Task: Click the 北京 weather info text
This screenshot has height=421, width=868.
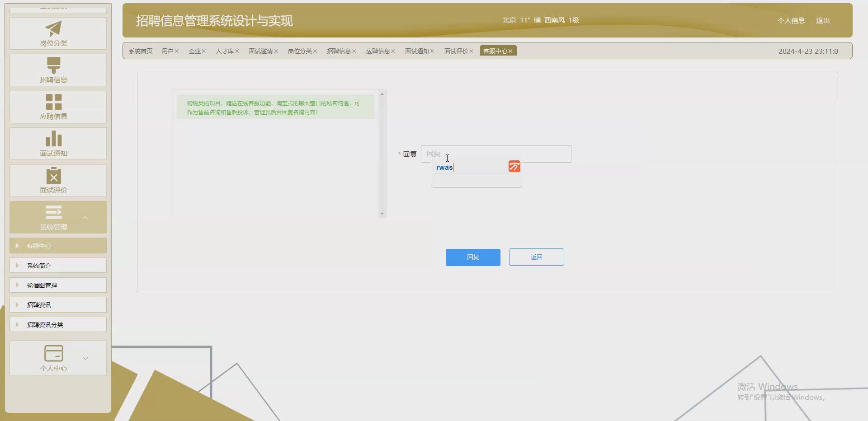Action: 541,20
